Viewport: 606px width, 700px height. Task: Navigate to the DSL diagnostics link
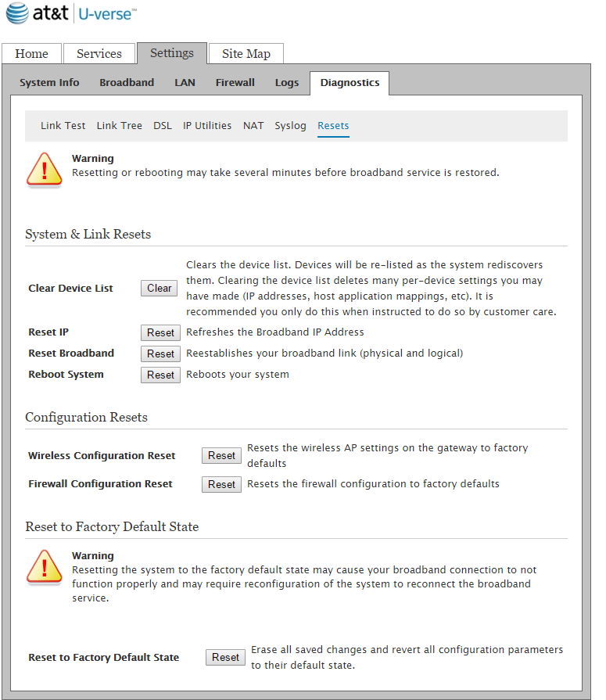(163, 126)
